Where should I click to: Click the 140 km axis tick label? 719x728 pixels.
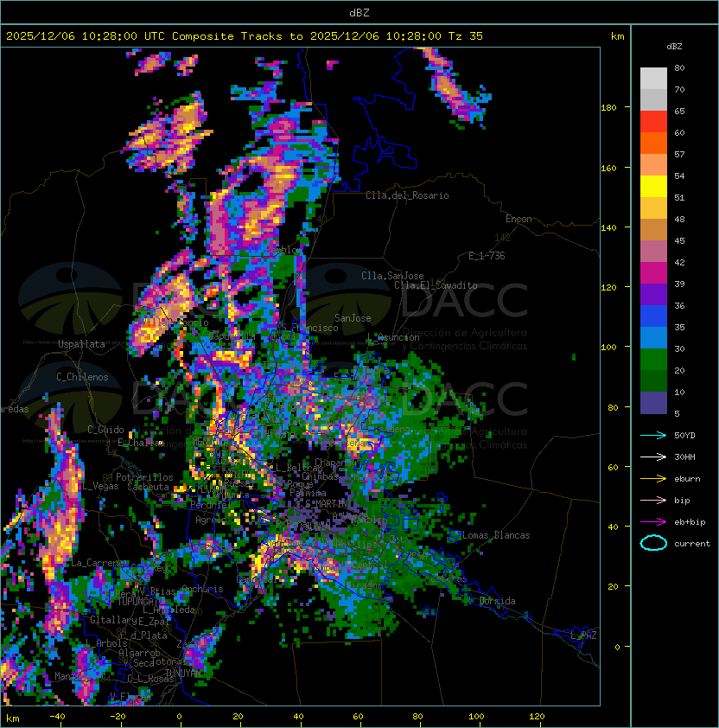[608, 228]
